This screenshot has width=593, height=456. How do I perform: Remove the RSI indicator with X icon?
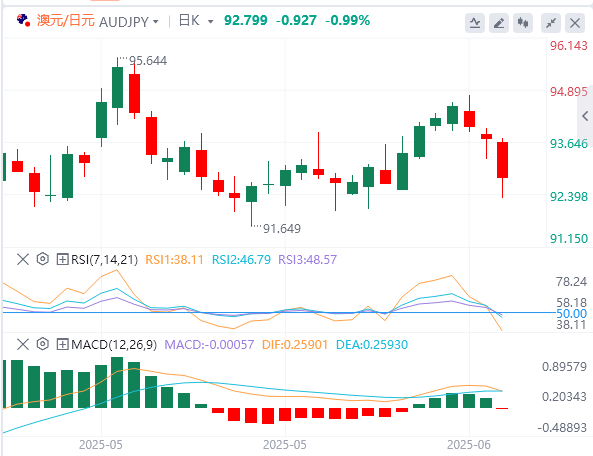(23, 259)
